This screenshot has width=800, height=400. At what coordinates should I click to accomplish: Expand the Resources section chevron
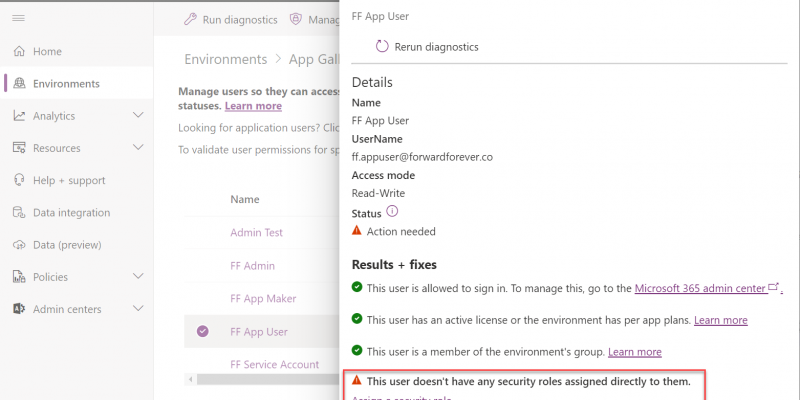[x=139, y=148]
